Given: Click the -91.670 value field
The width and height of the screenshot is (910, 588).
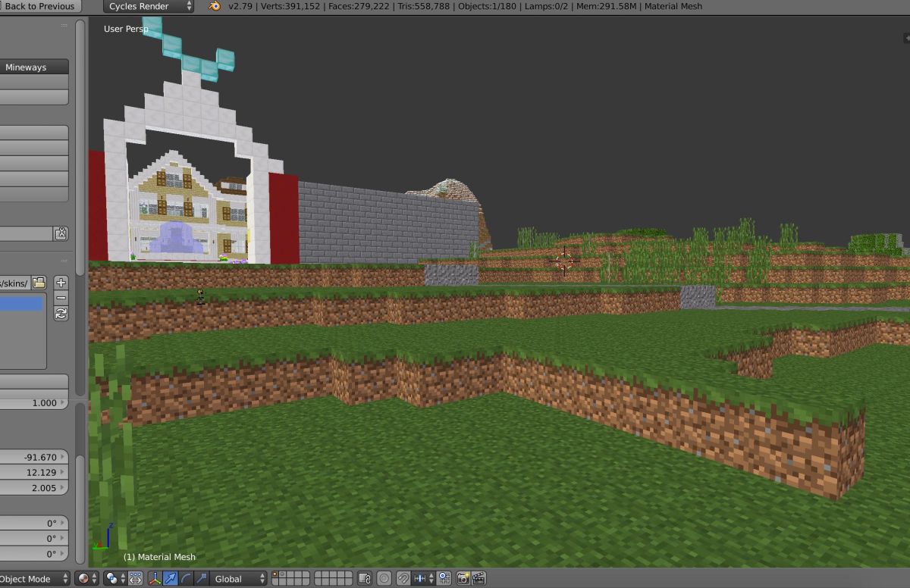Looking at the screenshot, I should (34, 457).
